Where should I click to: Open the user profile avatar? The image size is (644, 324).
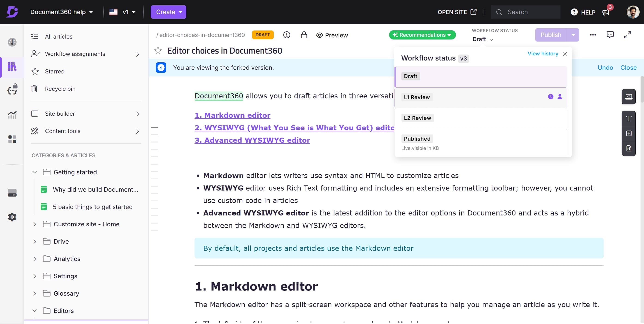pos(633,12)
